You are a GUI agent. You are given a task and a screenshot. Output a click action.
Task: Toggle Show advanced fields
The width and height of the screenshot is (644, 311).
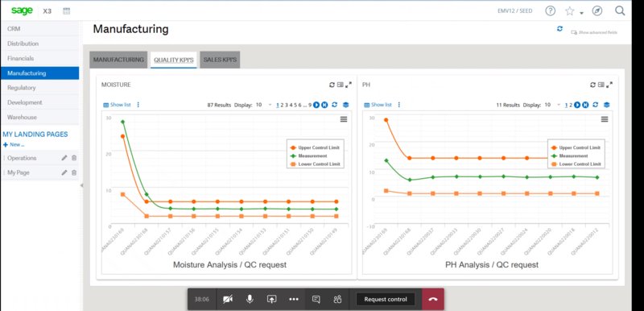[594, 32]
